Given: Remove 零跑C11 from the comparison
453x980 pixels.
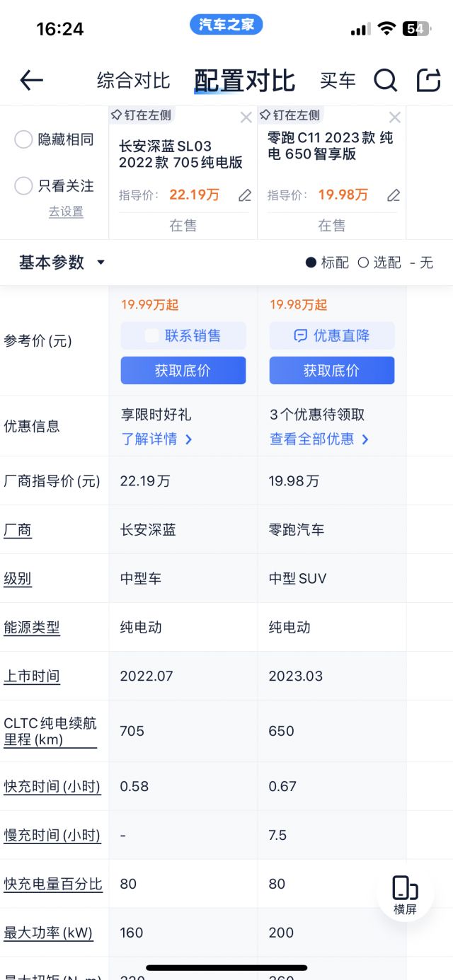Looking at the screenshot, I should (395, 117).
